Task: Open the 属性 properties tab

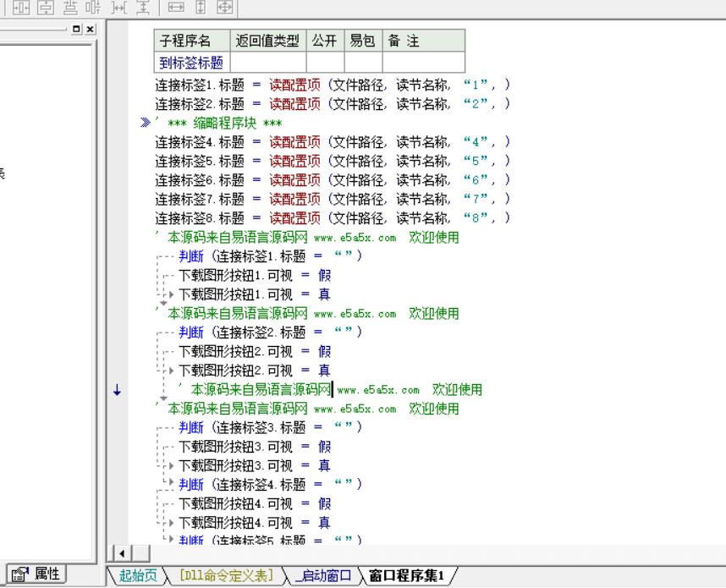Action: pyautogui.click(x=36, y=574)
